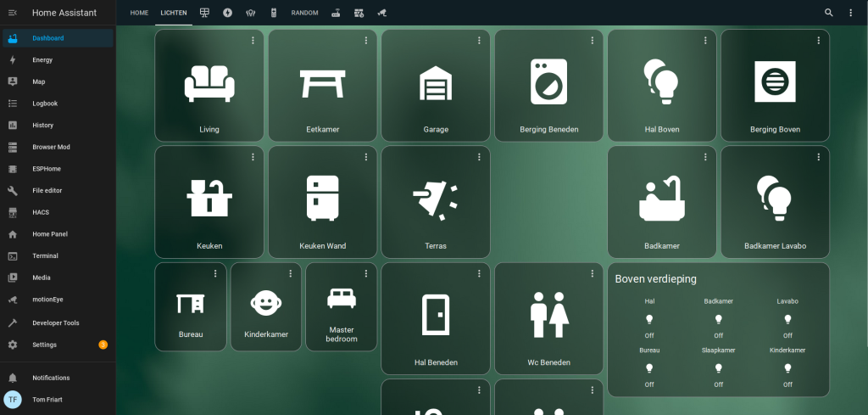Click the Garage light card icon
The height and width of the screenshot is (415, 868).
coord(436,84)
